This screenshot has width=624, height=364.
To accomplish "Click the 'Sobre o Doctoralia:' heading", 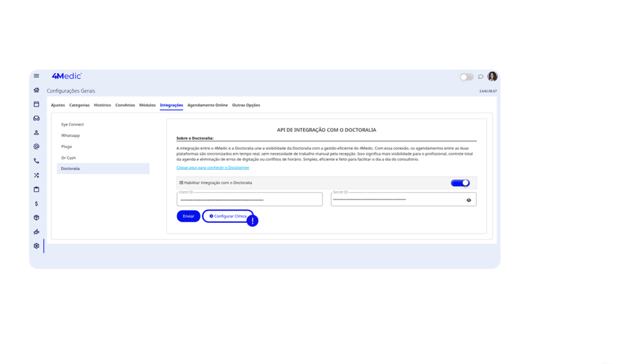I will pos(195,138).
